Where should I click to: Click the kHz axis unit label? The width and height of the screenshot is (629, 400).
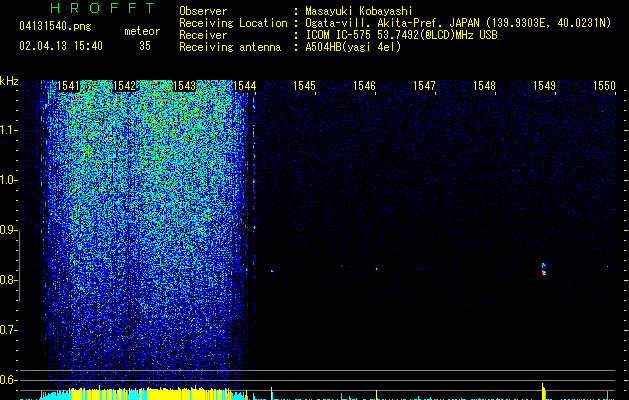click(9, 81)
